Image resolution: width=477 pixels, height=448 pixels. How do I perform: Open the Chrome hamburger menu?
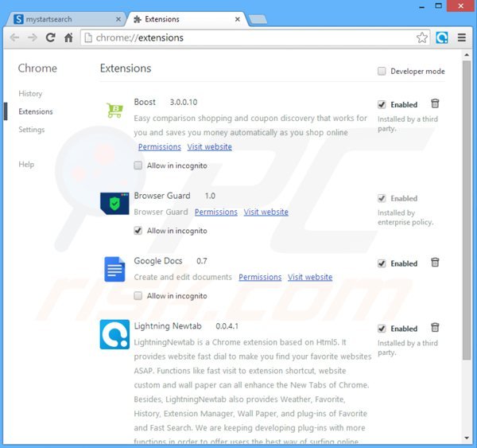(x=462, y=37)
